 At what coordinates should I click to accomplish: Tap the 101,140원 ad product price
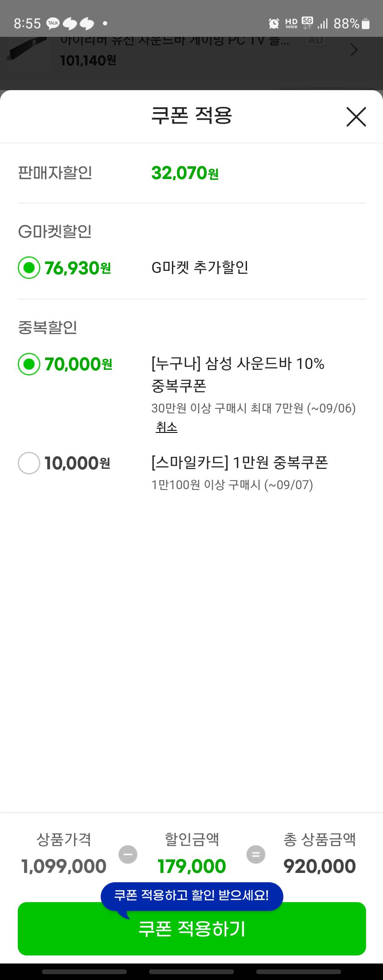[x=88, y=61]
